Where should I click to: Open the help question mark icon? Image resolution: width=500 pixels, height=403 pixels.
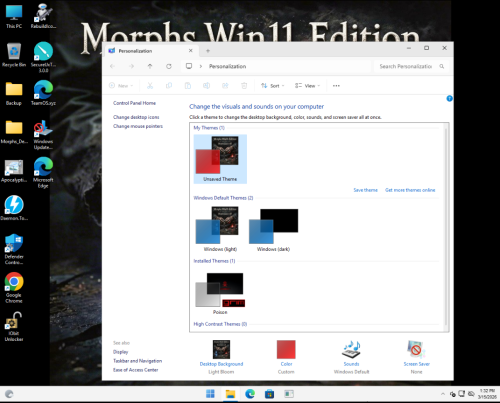[x=449, y=98]
